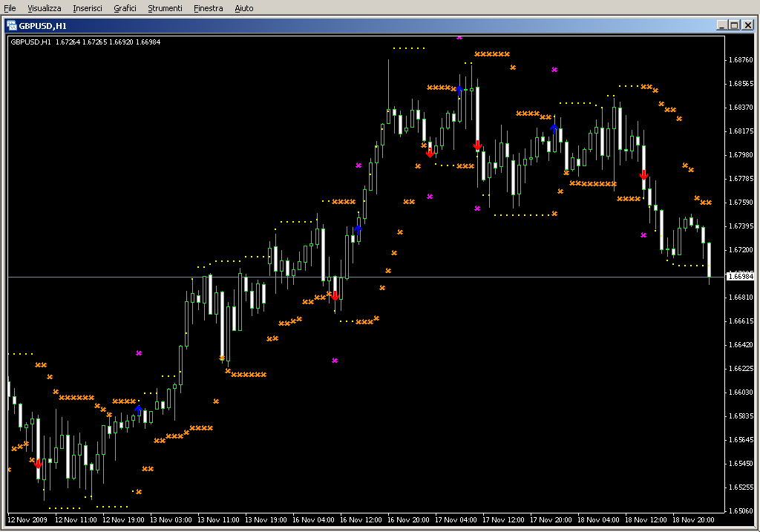Click the 16 Nov 20:00 time axis label
The height and width of the screenshot is (532, 760).
408,520
